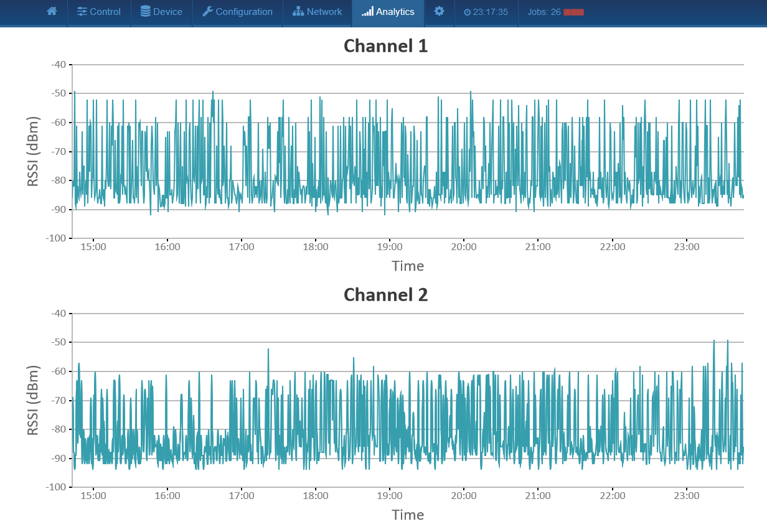Click the Channel 1 chart title
The width and height of the screenshot is (767, 532).
click(386, 46)
